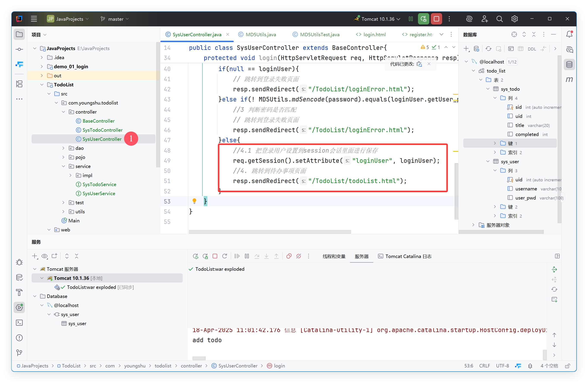Screen dimensions: 588x383
Task: Open the Project tool window icon
Action: 19,34
